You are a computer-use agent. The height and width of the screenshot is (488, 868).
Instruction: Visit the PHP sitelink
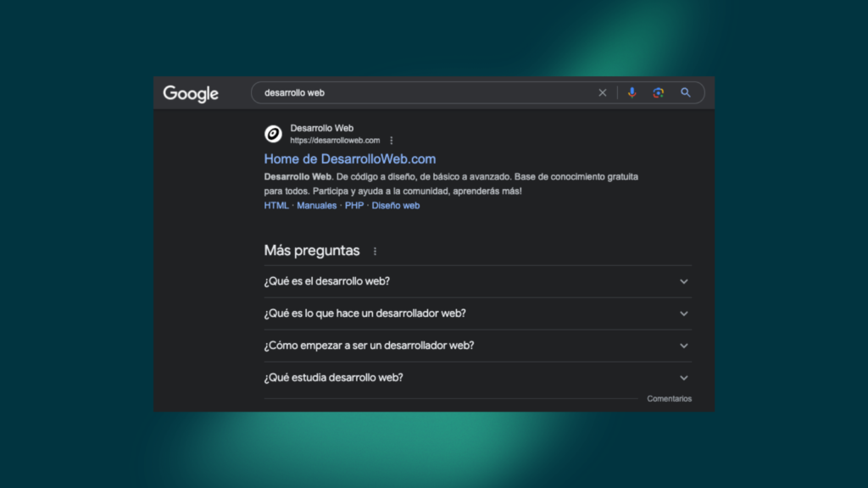tap(353, 205)
